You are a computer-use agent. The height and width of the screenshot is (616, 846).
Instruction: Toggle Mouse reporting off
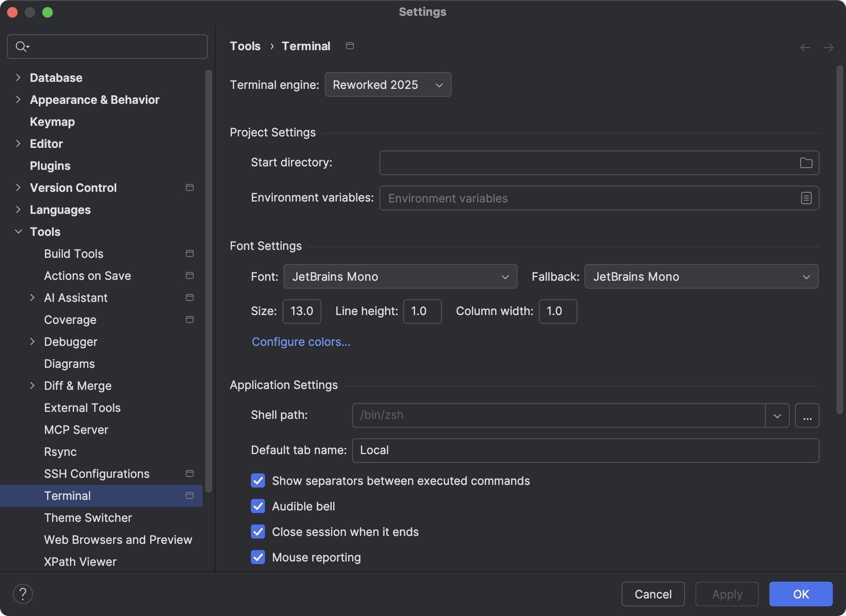(x=258, y=557)
